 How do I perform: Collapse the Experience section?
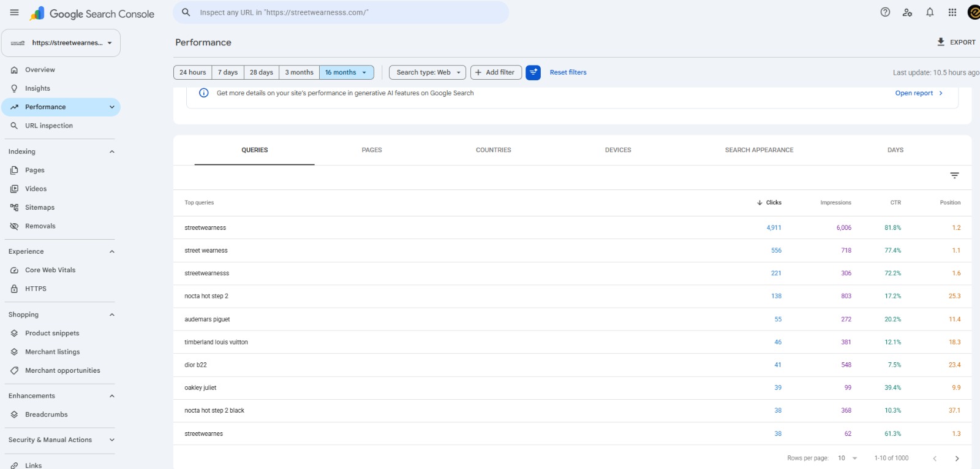click(111, 251)
